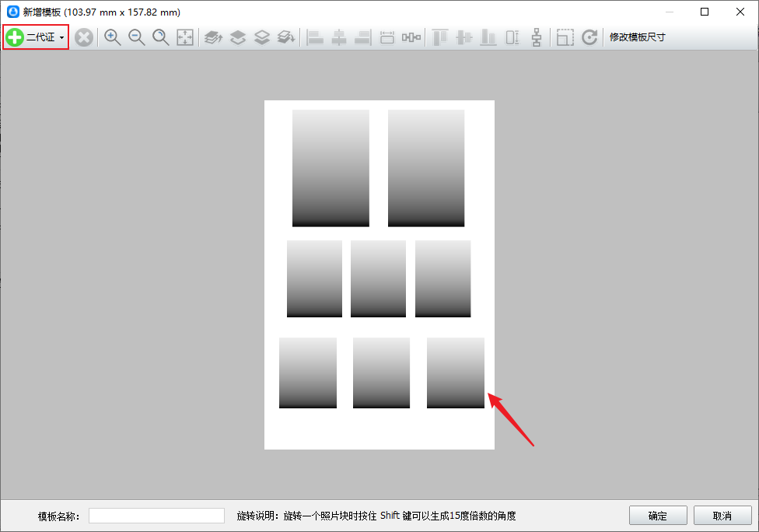Click the rotate refresh icon
This screenshot has height=532, width=759.
tap(589, 37)
